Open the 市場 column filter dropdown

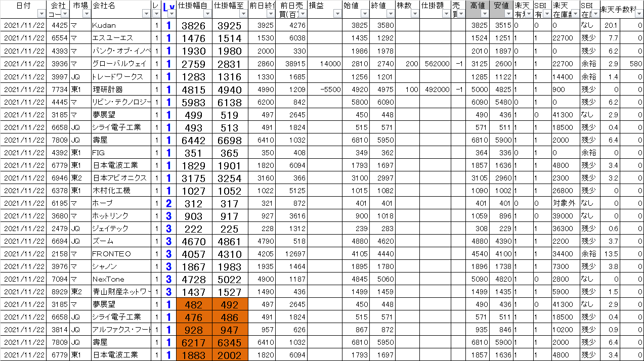86,14
